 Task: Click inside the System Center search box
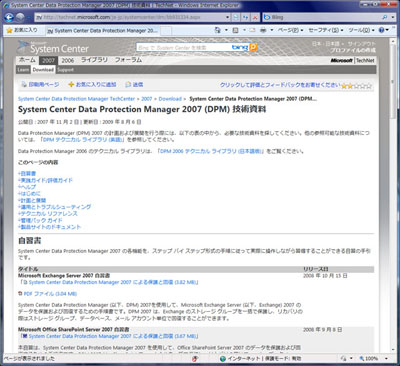(x=184, y=47)
